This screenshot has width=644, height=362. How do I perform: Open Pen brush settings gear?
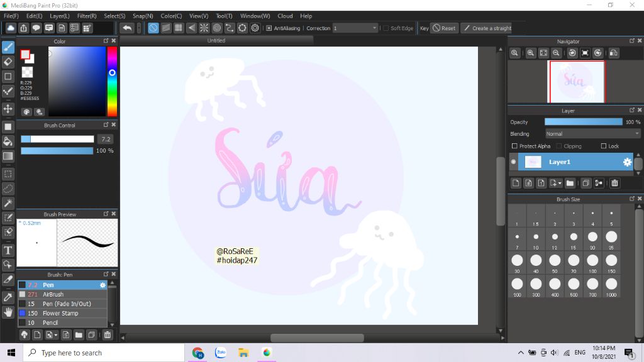click(x=103, y=285)
